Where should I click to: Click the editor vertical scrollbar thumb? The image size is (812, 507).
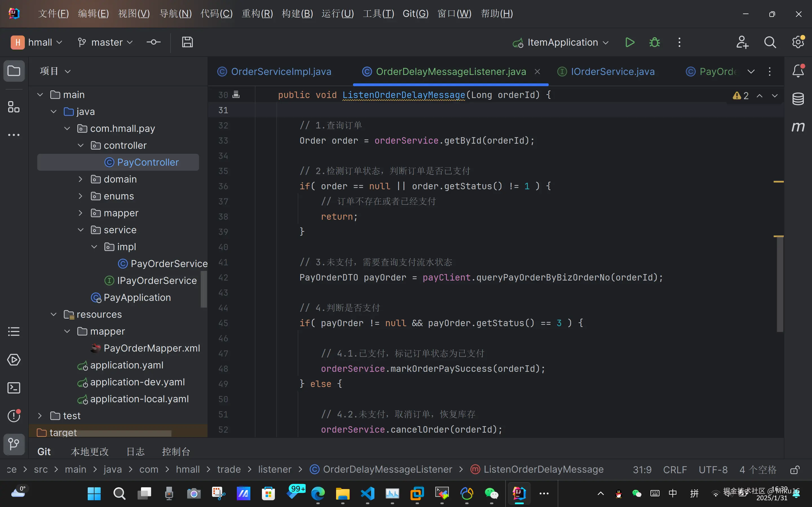point(780,283)
